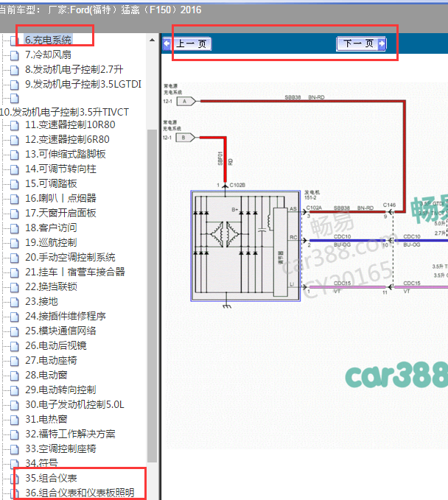
Task: Open tree item 6.充电系统
Action: pyautogui.click(x=48, y=40)
